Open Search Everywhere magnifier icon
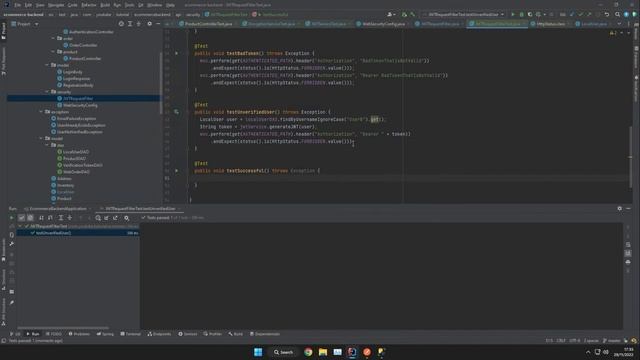 tap(618, 14)
